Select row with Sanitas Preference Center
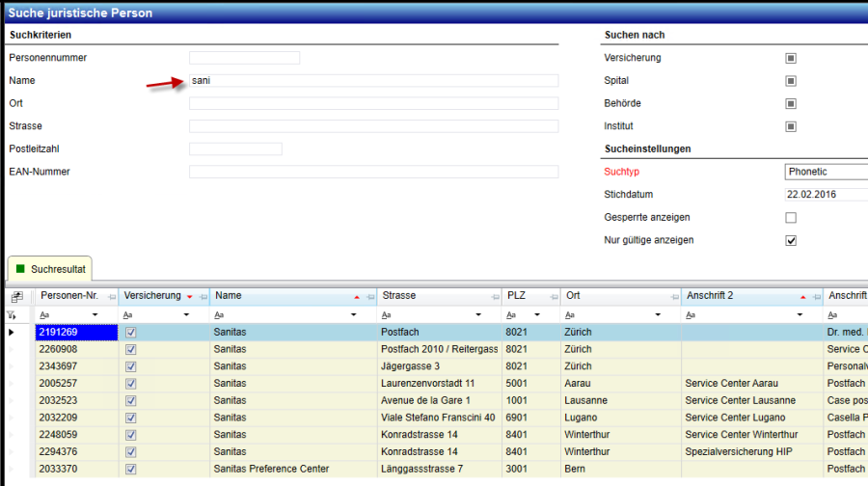Image resolution: width=868 pixels, height=486 pixels. [271, 469]
